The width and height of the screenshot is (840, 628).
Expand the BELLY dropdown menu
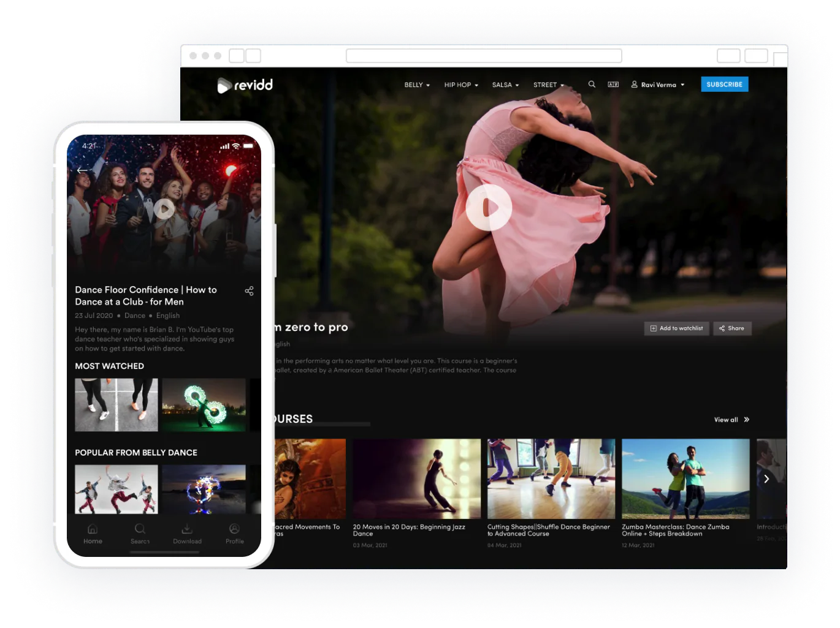(417, 85)
